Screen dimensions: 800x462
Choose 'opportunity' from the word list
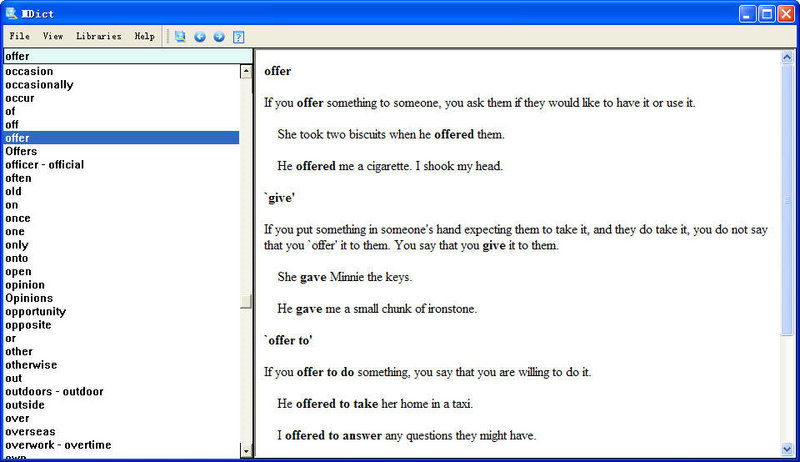[35, 312]
